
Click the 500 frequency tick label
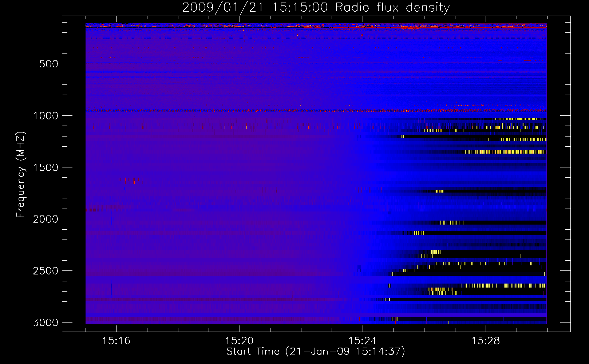(x=49, y=64)
